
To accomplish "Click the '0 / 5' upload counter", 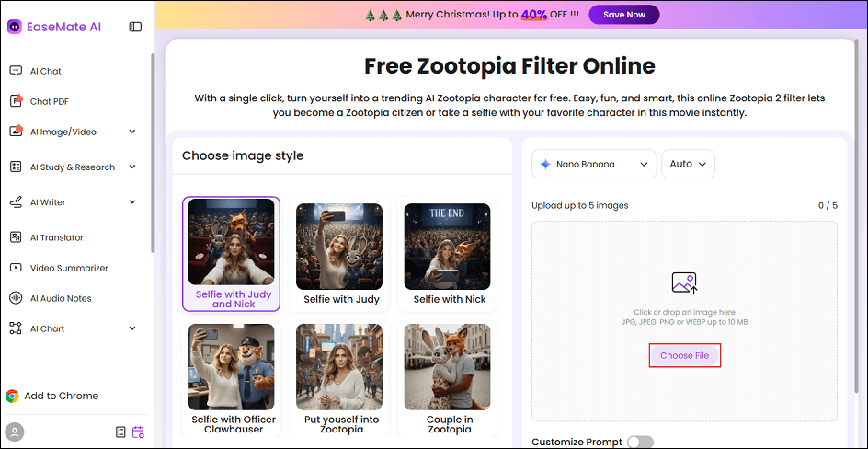I will pos(828,205).
